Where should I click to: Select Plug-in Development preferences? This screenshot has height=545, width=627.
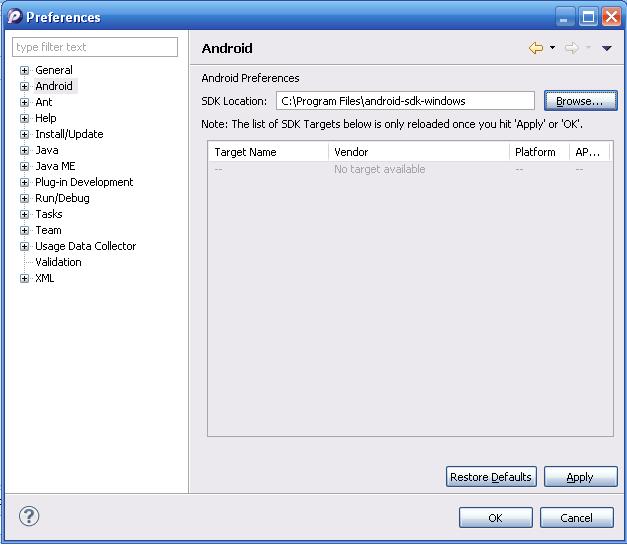point(84,182)
